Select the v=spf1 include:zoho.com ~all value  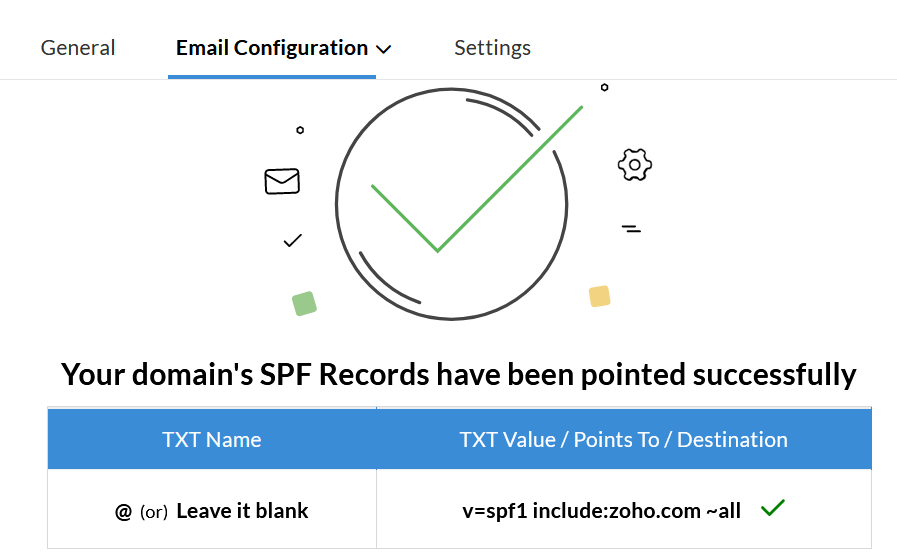coord(601,511)
